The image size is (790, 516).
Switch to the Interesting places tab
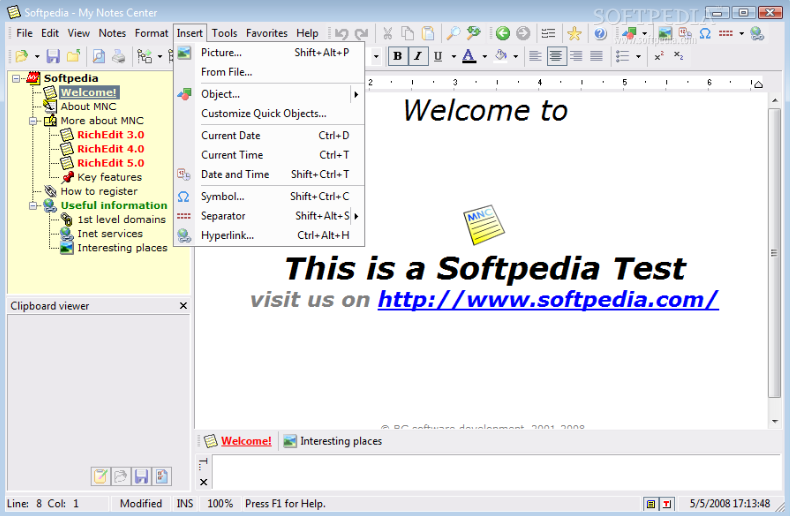pyautogui.click(x=333, y=441)
